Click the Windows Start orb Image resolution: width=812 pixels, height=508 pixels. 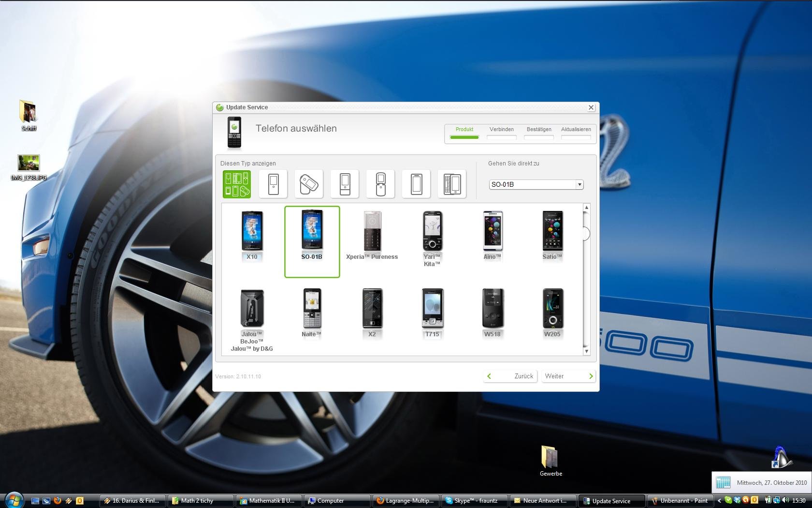14,500
